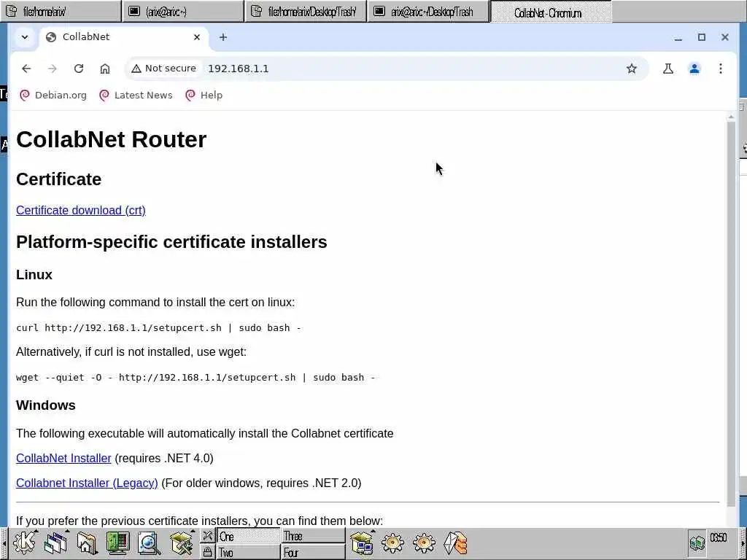Go back with browser back arrow
This screenshot has width=747, height=560.
point(26,69)
